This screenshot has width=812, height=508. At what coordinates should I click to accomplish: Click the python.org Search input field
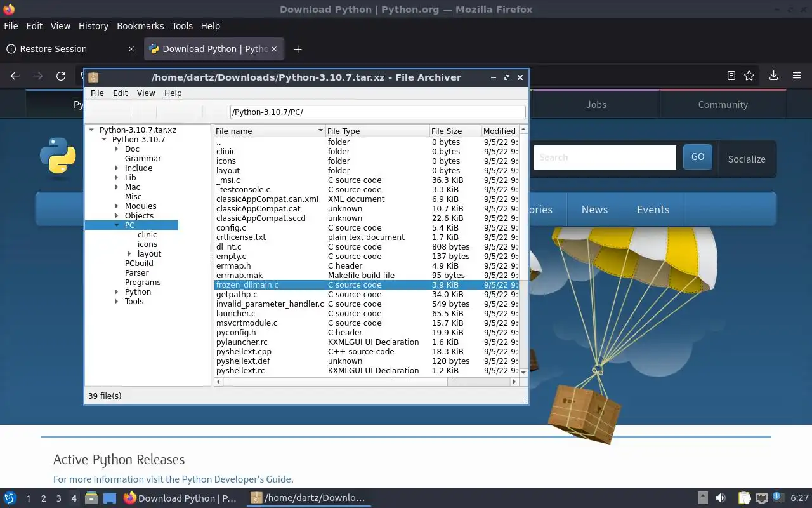[x=605, y=157]
